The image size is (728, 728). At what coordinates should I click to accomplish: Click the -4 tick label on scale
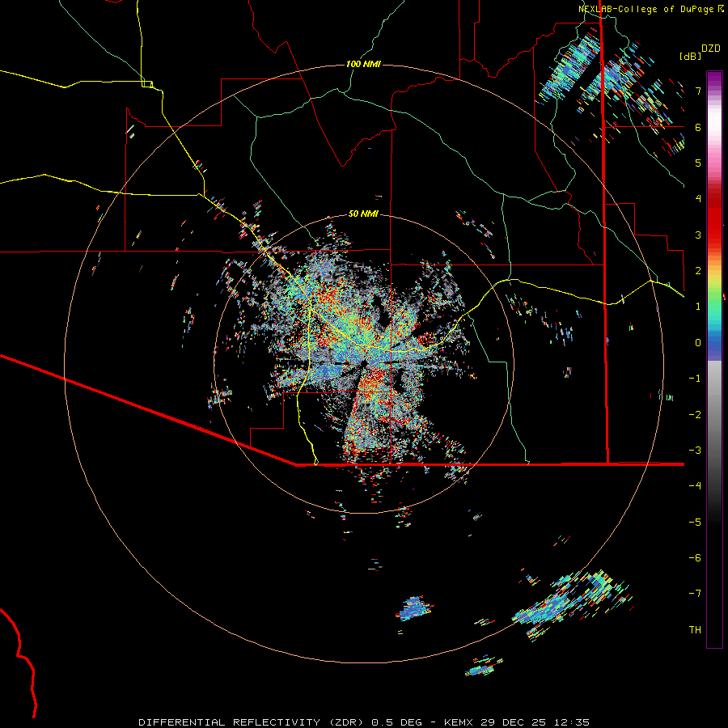[x=695, y=485]
